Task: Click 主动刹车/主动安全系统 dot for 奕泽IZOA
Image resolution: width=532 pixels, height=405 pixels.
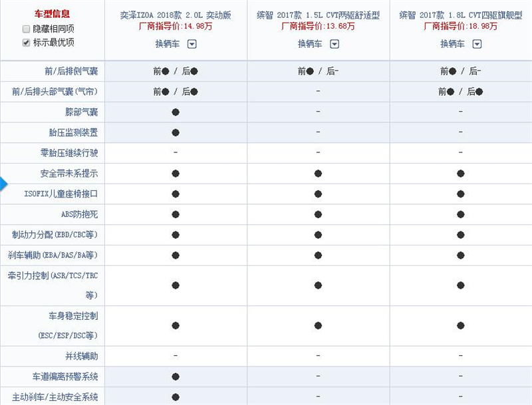Action: tap(176, 397)
